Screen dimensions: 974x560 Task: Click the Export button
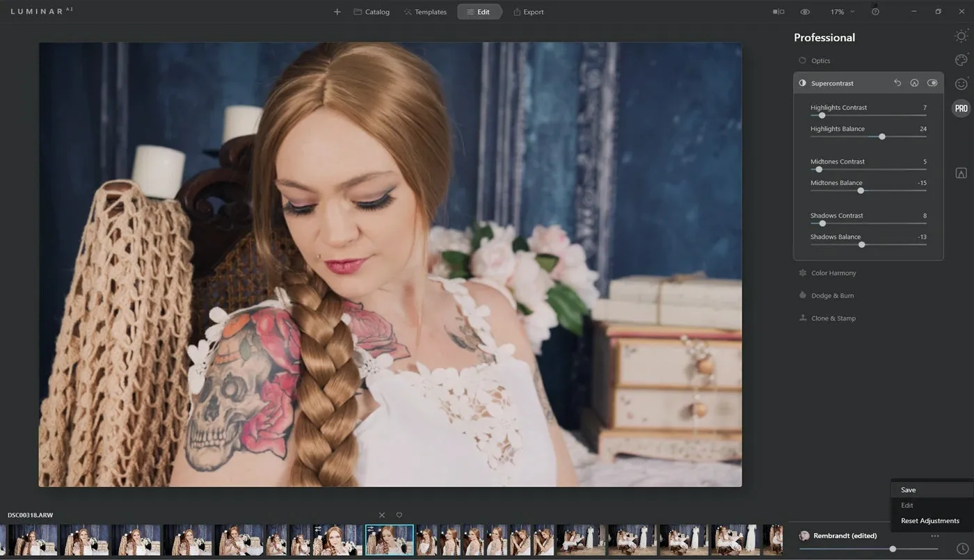pyautogui.click(x=529, y=12)
